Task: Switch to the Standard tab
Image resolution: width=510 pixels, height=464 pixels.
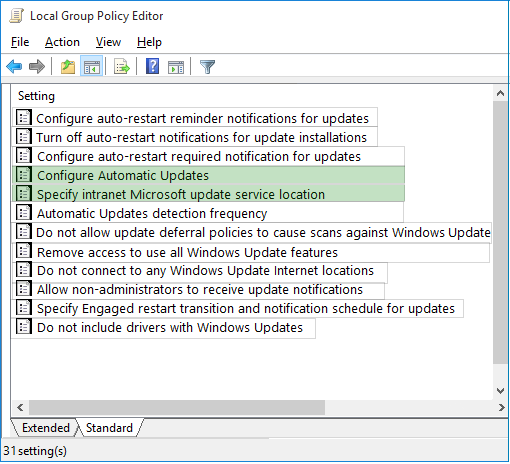Action: tap(109, 428)
